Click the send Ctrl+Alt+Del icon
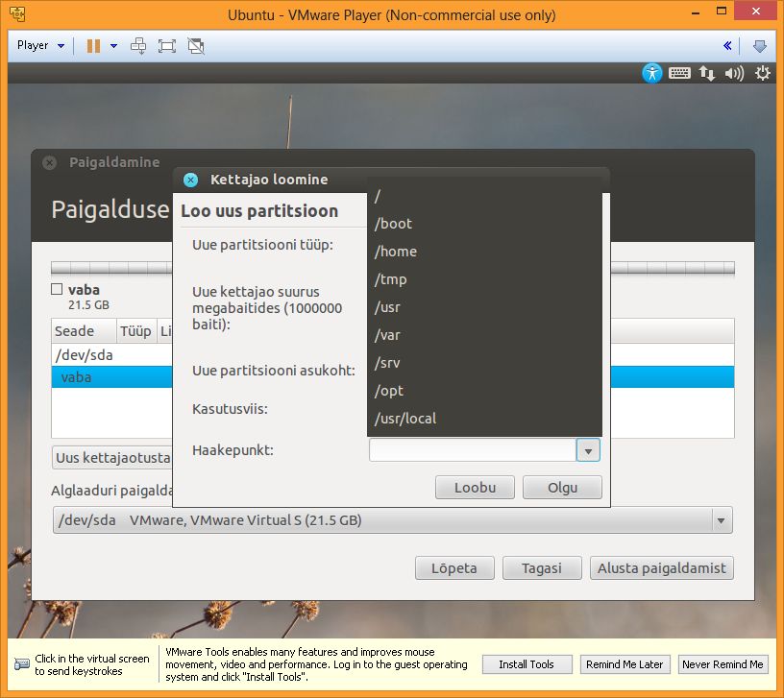The height and width of the screenshot is (698, 784). pos(138,46)
